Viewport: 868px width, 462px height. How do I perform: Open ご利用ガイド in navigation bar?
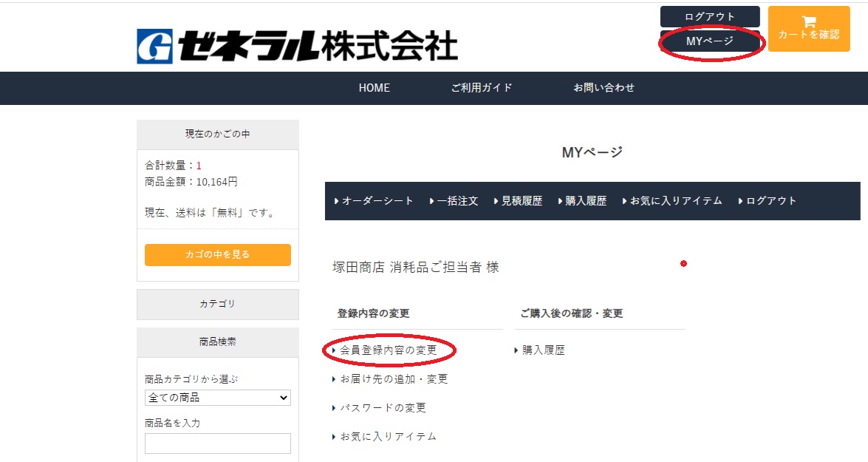[482, 88]
